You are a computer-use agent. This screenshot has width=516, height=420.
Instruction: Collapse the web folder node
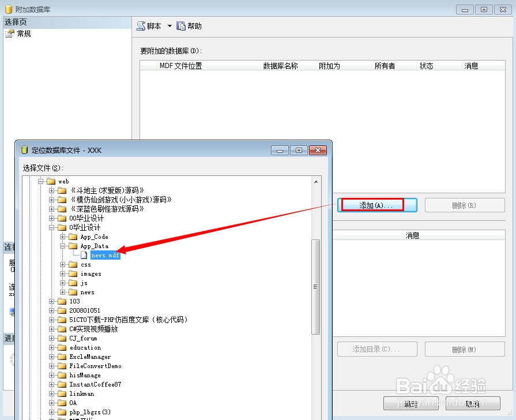[40, 181]
